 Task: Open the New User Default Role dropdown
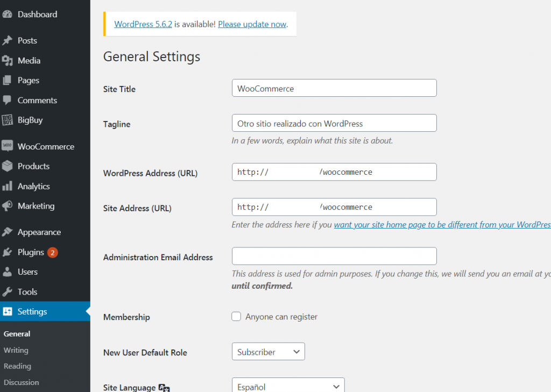click(x=268, y=352)
